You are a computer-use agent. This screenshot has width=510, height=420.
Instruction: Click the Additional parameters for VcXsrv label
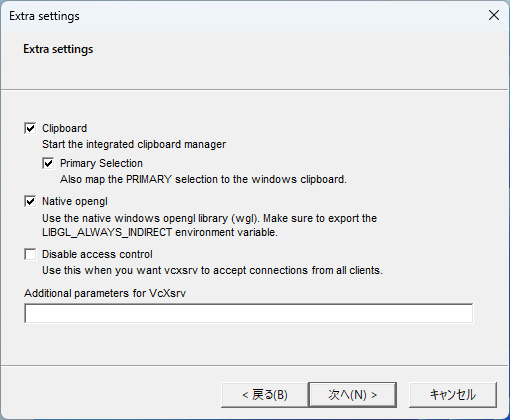click(x=105, y=293)
